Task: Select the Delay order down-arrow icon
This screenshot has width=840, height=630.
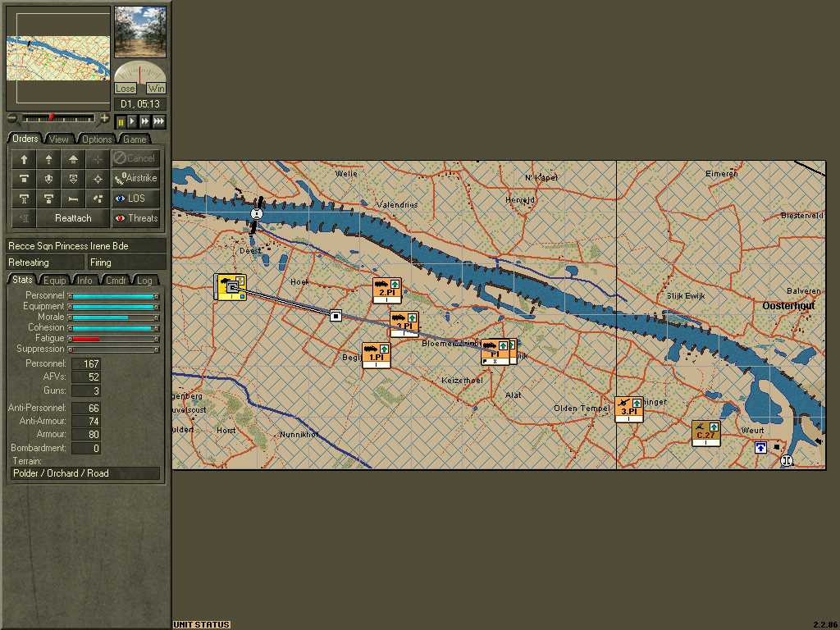Action: coord(48,178)
